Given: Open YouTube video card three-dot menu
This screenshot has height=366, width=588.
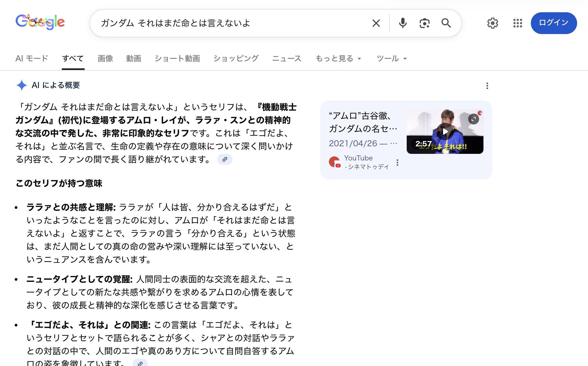Looking at the screenshot, I should coord(397,163).
